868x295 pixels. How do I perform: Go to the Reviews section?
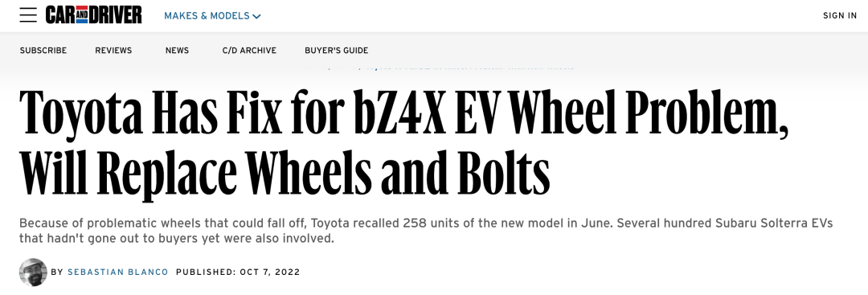[113, 51]
